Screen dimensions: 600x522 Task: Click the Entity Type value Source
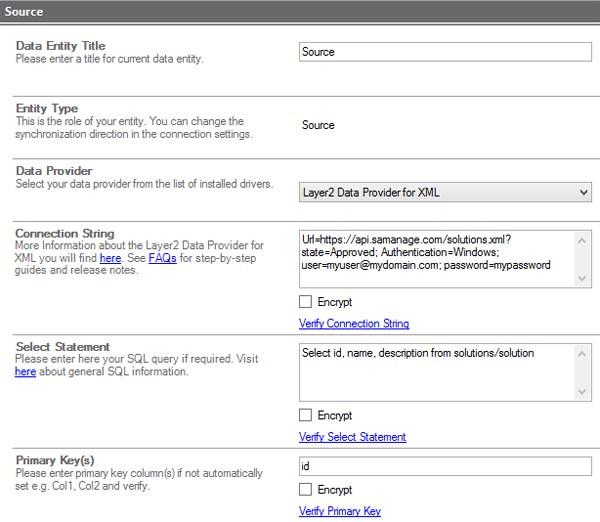coord(318,126)
